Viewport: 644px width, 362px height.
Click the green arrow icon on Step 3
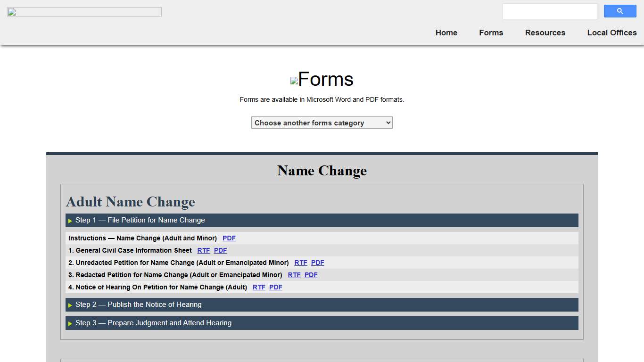(x=69, y=323)
